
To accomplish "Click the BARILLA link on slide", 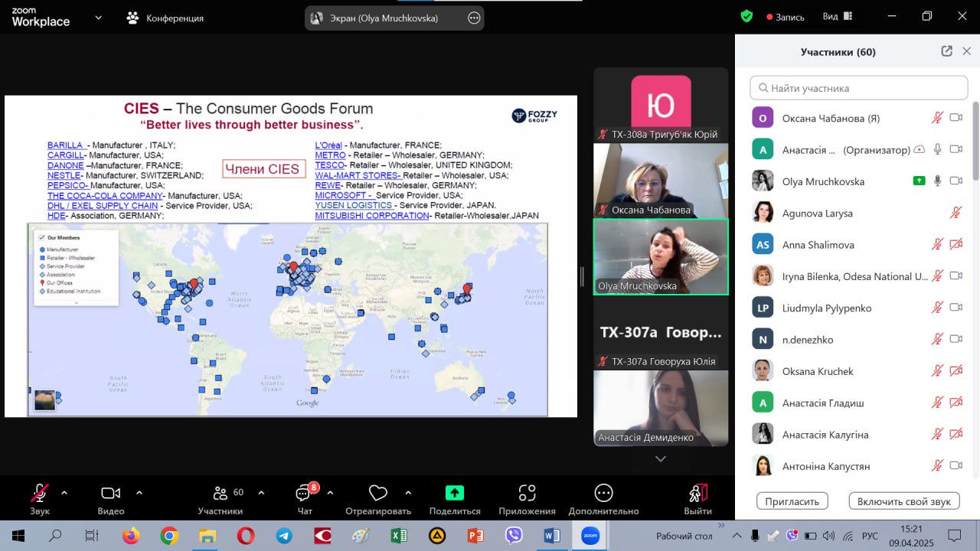I will pyautogui.click(x=66, y=145).
